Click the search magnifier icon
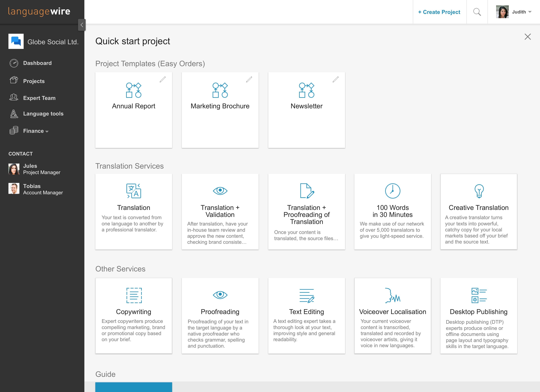This screenshot has width=540, height=392. pyautogui.click(x=477, y=12)
